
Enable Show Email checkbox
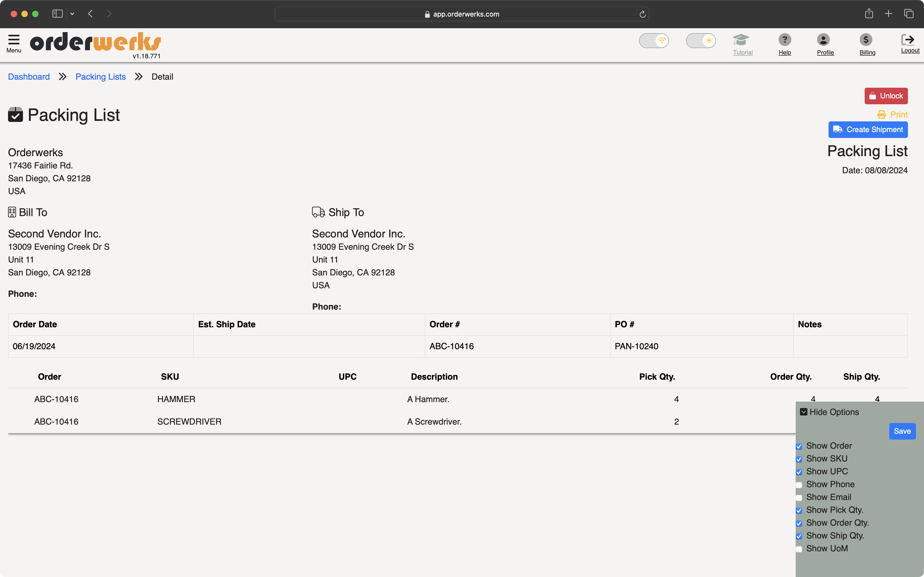799,498
